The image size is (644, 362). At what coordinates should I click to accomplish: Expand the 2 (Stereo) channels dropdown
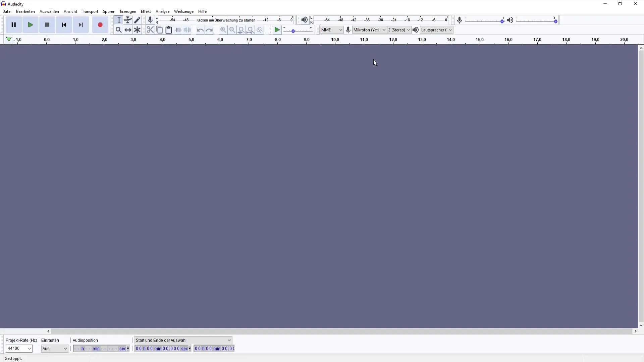pos(399,30)
